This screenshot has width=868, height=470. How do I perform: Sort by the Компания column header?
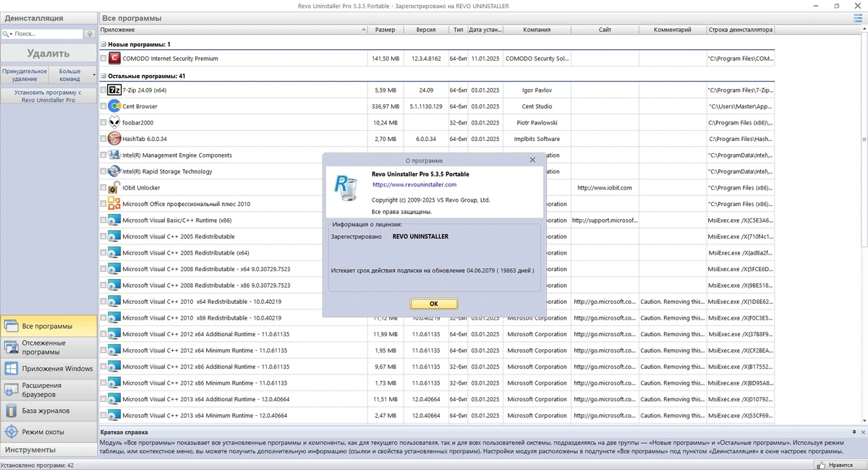[537, 30]
